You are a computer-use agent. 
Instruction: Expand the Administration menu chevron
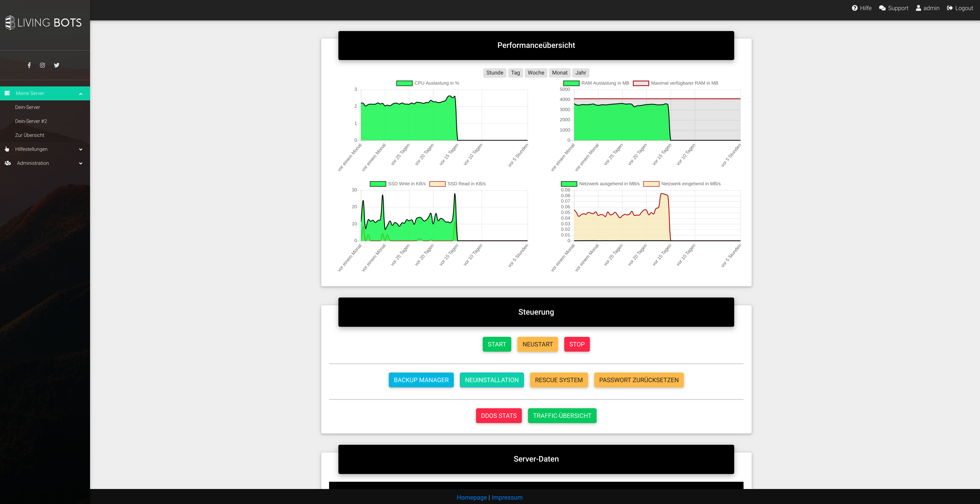click(81, 164)
